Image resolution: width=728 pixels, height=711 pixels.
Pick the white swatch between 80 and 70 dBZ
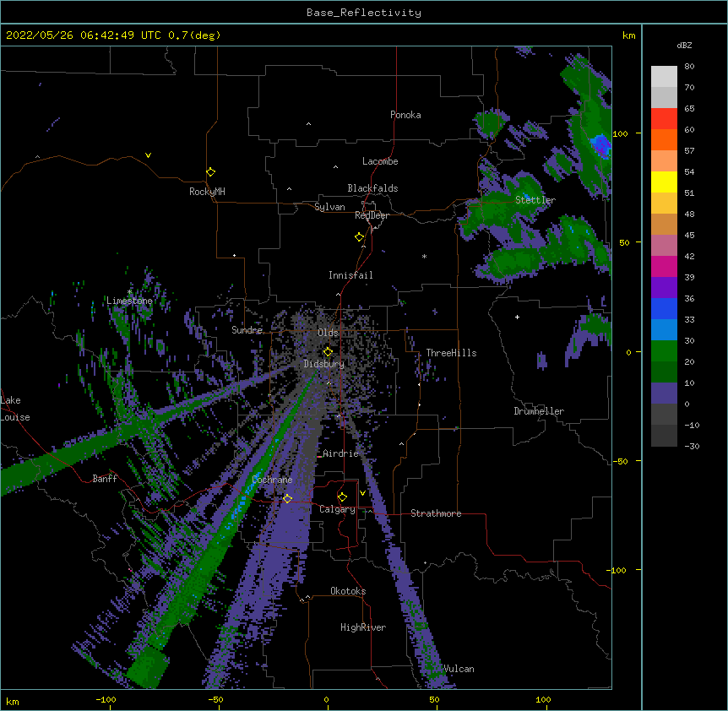click(x=664, y=77)
